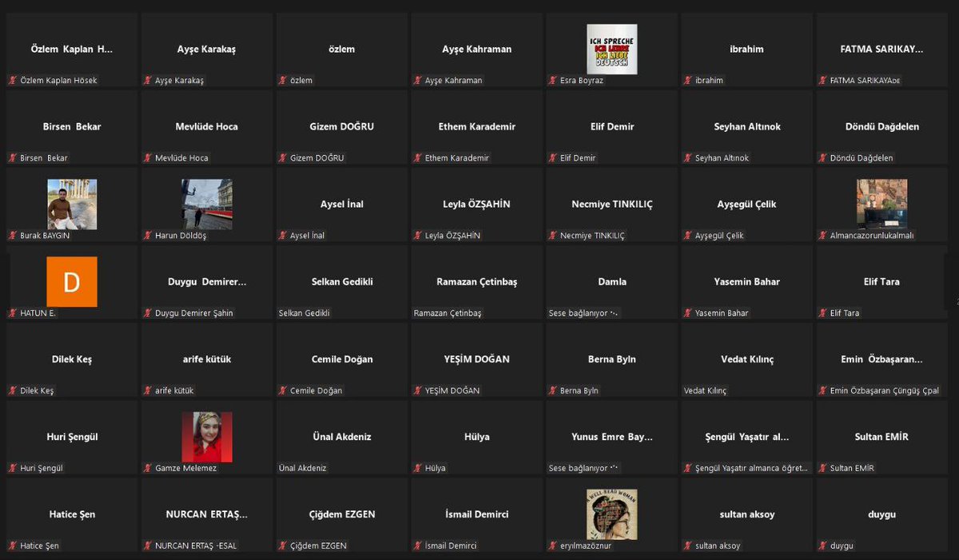The width and height of the screenshot is (959, 560).
Task: Click the muted mic icon next to Ayşe Kahraman
Action: click(418, 81)
